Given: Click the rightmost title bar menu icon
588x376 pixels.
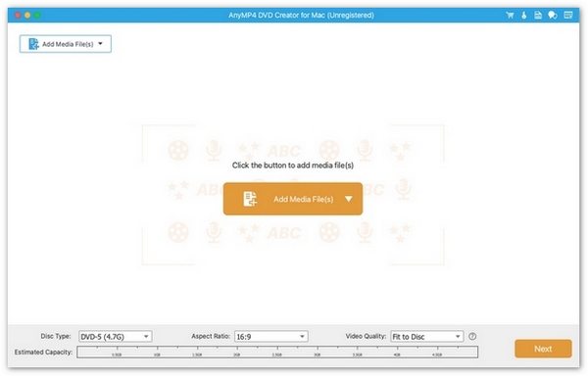Looking at the screenshot, I should tap(568, 16).
